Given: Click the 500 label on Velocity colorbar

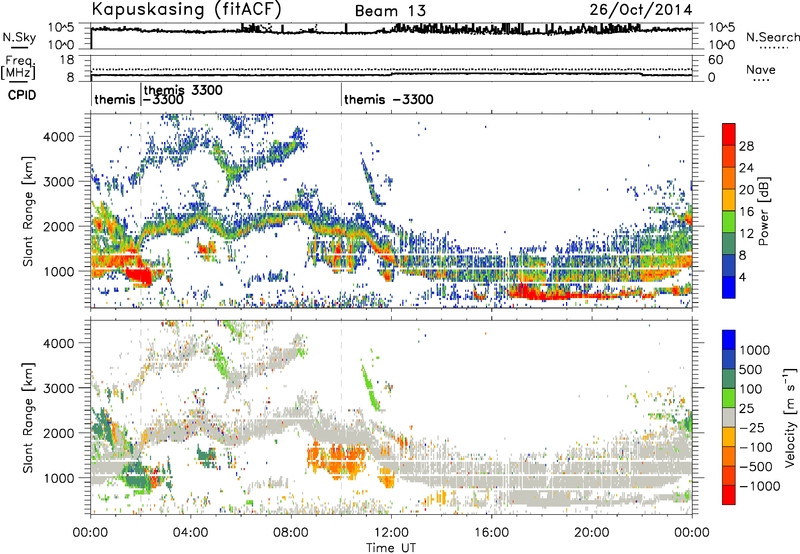Looking at the screenshot, I should (751, 369).
